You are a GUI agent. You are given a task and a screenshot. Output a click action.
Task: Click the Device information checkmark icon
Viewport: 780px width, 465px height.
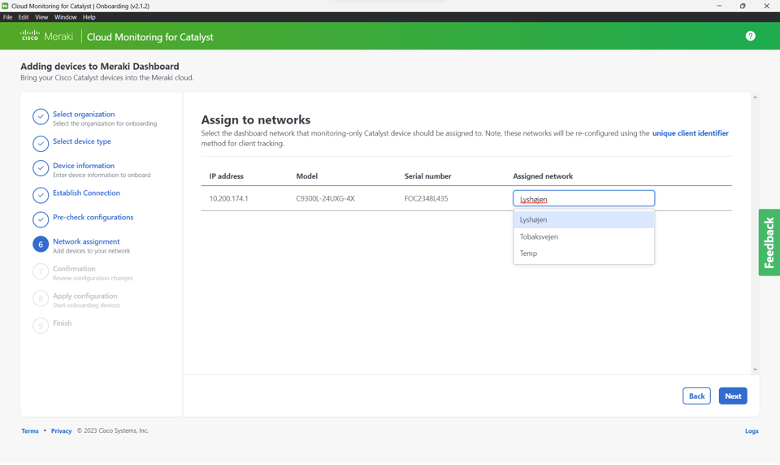pos(40,168)
